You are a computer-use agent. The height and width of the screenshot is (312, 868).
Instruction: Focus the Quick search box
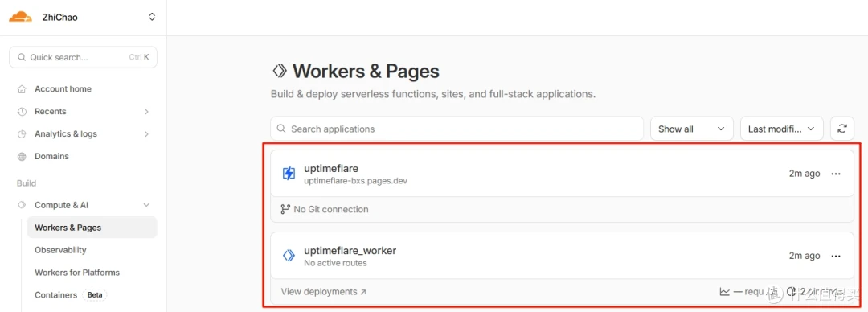click(83, 57)
